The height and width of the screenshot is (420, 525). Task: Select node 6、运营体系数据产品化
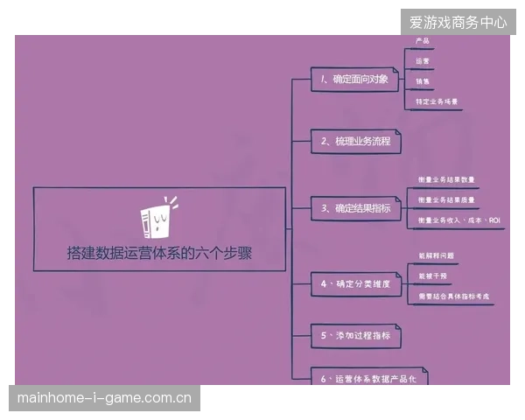coord(369,376)
